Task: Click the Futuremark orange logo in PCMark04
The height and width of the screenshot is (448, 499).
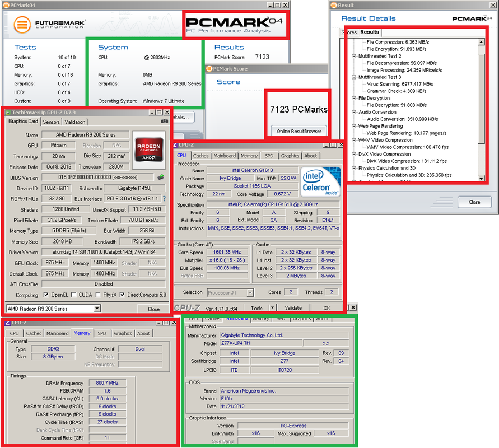Action: pos(22,25)
